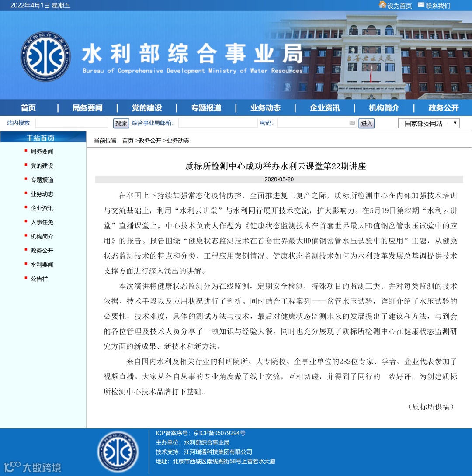Click the ICP number 京ICP备05079294号
The height and width of the screenshot is (476, 472).
coord(219,433)
